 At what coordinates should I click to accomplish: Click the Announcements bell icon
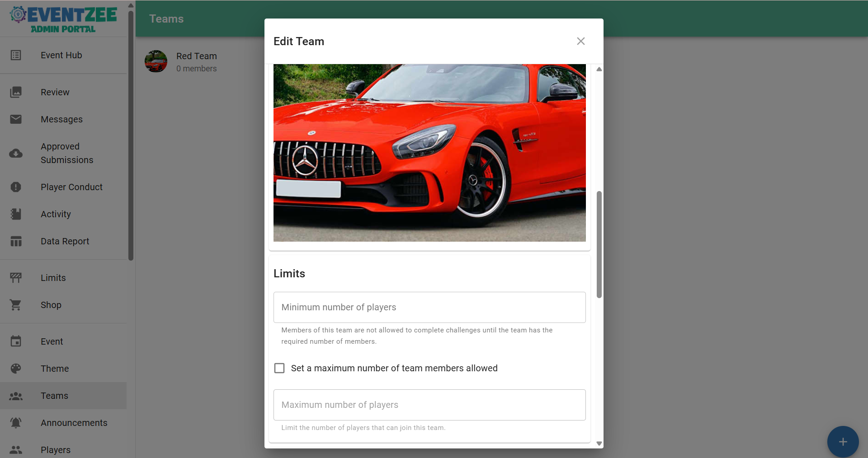pyautogui.click(x=16, y=423)
